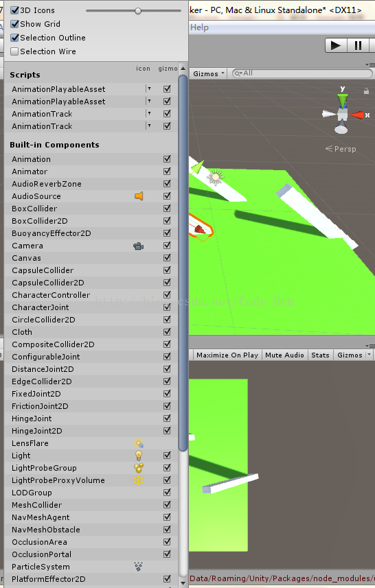The height and width of the screenshot is (588, 375).
Task: Click the Pause button
Action: tap(358, 46)
